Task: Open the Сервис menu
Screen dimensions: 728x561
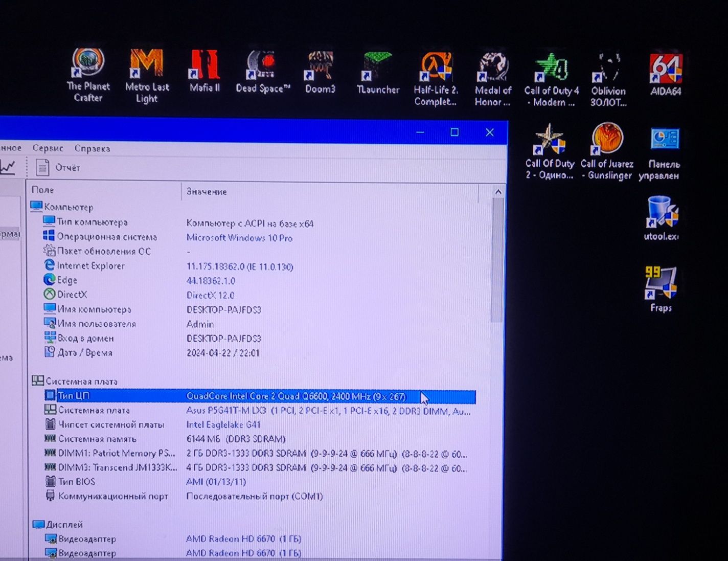Action: pyautogui.click(x=48, y=148)
